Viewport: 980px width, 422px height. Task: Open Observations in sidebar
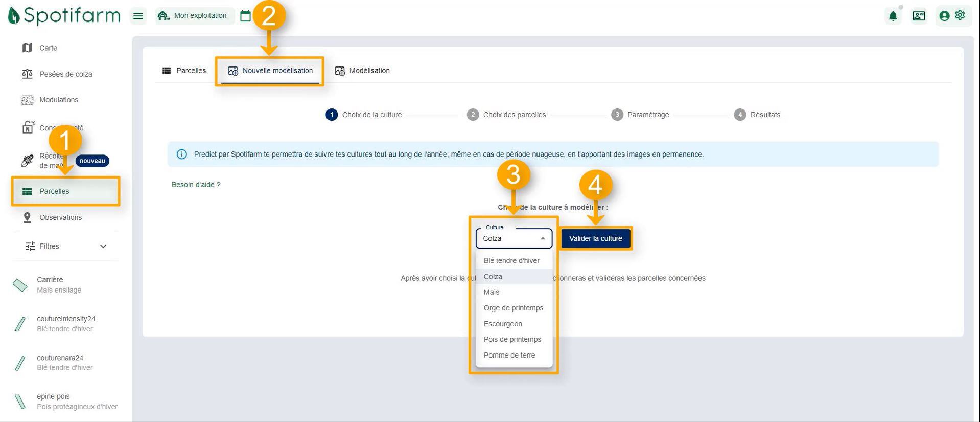[x=60, y=217]
